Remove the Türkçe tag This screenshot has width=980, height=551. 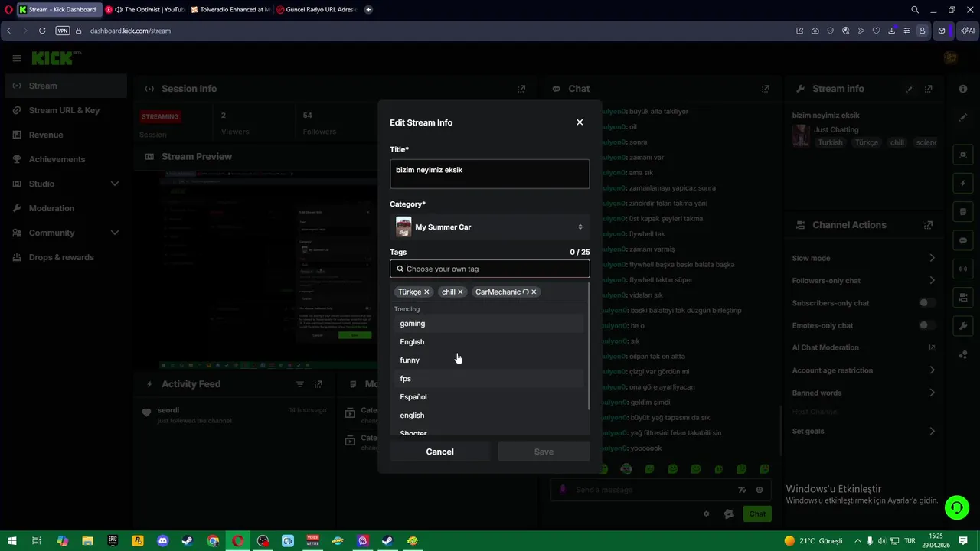[426, 292]
